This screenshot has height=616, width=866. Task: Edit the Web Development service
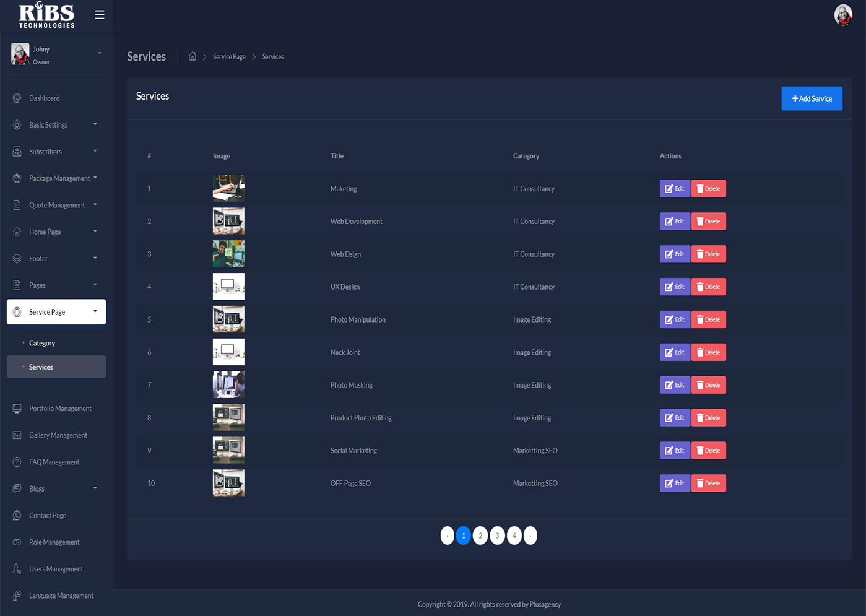[x=674, y=222]
